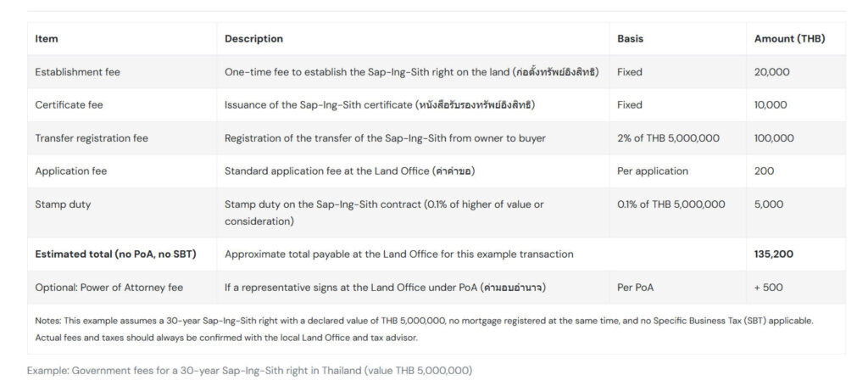Click the 20,000 establishment amount
Viewport: 868px width, 386px height.
point(771,72)
